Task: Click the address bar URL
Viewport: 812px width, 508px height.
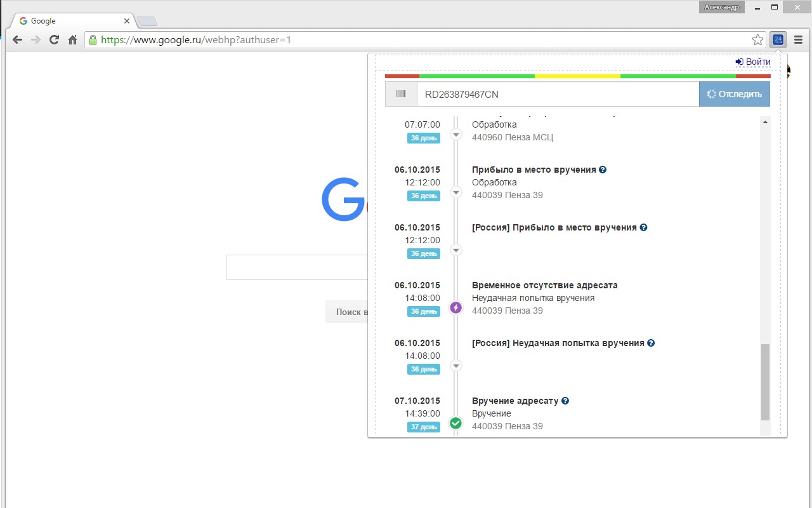Action: (196, 39)
